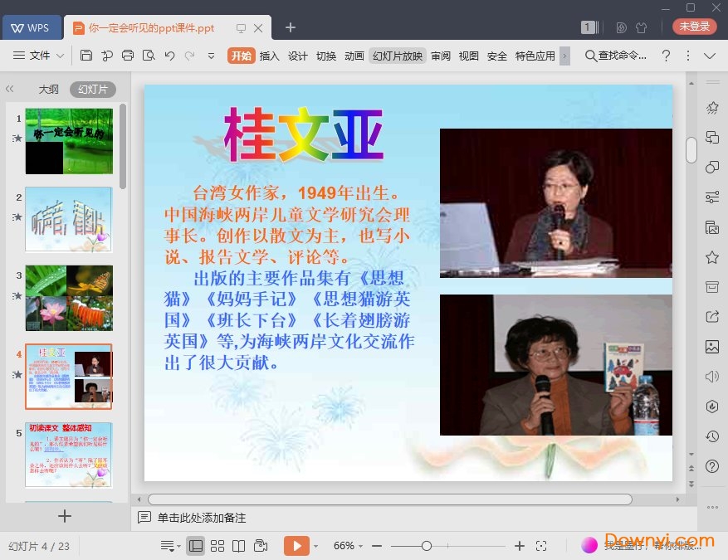Switch to 大纲 outline view
Viewport: 728px width, 560px height.
coord(48,89)
